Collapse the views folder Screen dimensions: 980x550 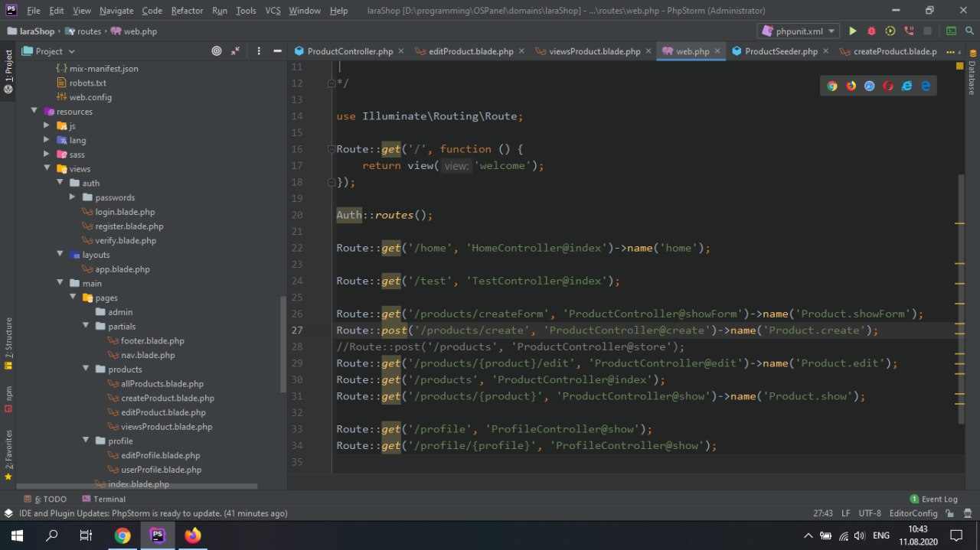point(47,168)
